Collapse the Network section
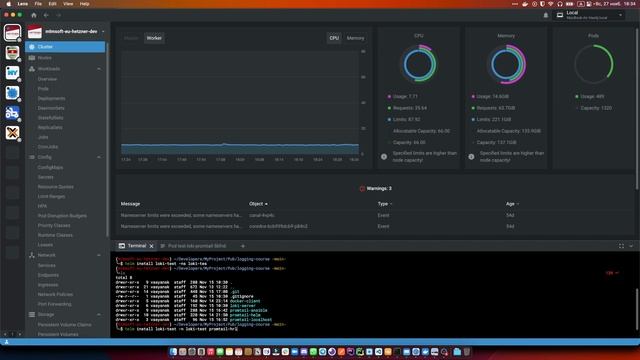Viewport: 640px width, 360px height. coord(99,255)
